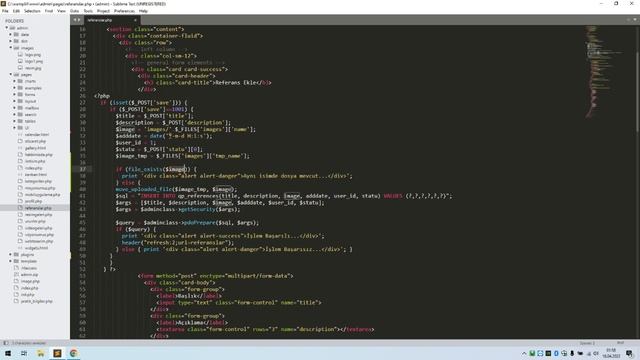The width and height of the screenshot is (640, 360).
Task: Expand the template folder arrow
Action: tap(11, 261)
